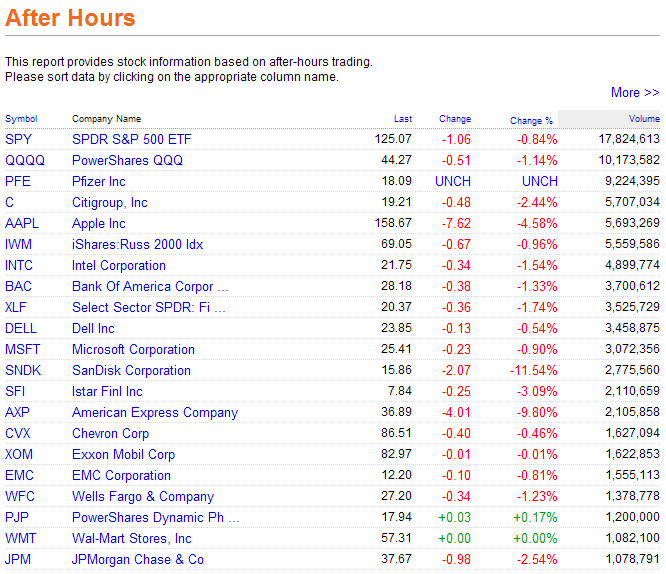Sort table by Company Name column
Image resolution: width=666 pixels, height=574 pixels.
pyautogui.click(x=106, y=119)
